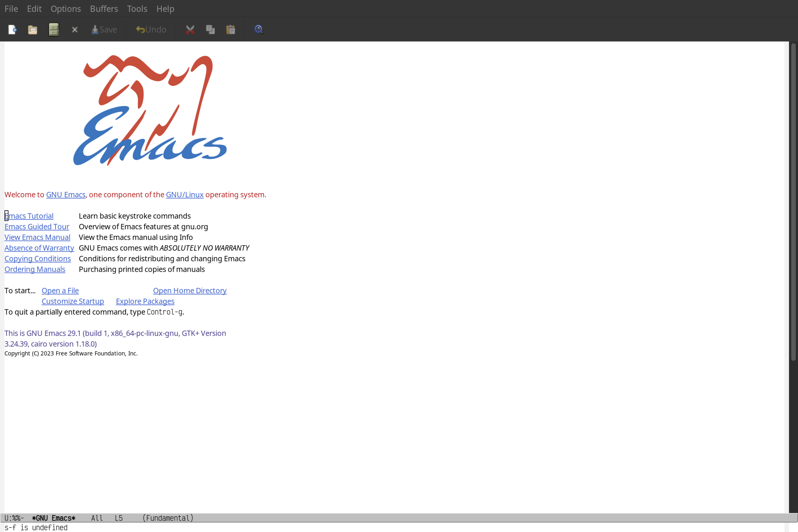
Task: Open file using the folder icon
Action: click(x=33, y=29)
